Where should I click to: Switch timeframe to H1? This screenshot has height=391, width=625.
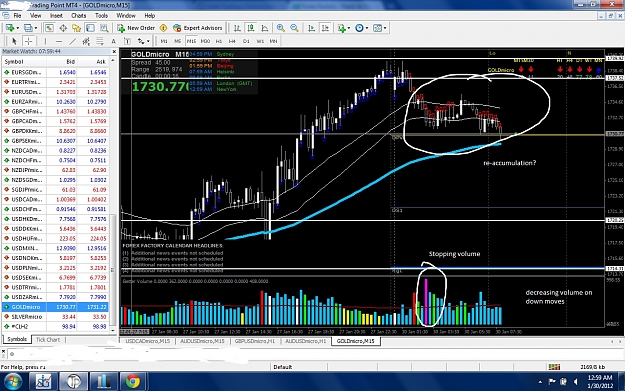coord(219,41)
